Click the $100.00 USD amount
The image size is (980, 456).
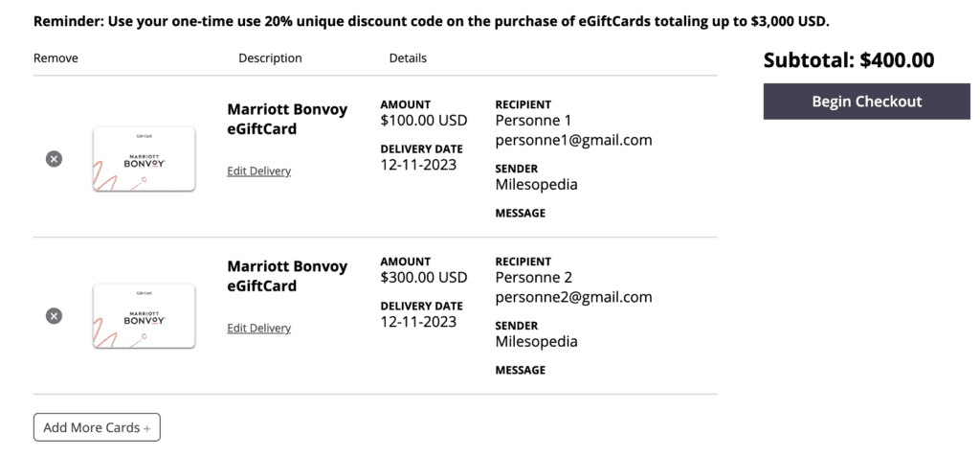423,121
